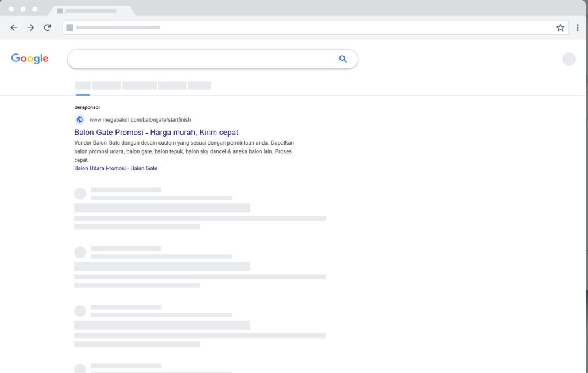
Task: Reload the page with the refresh icon
Action: coord(47,28)
